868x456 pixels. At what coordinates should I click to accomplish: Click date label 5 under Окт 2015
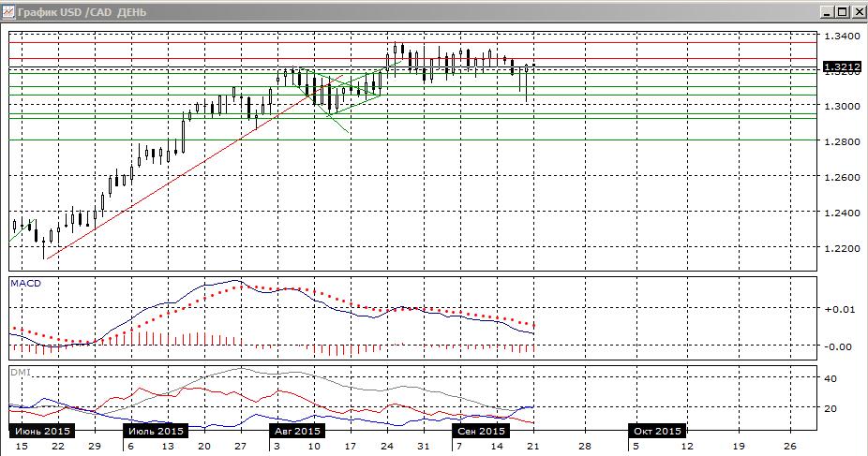pyautogui.click(x=636, y=447)
